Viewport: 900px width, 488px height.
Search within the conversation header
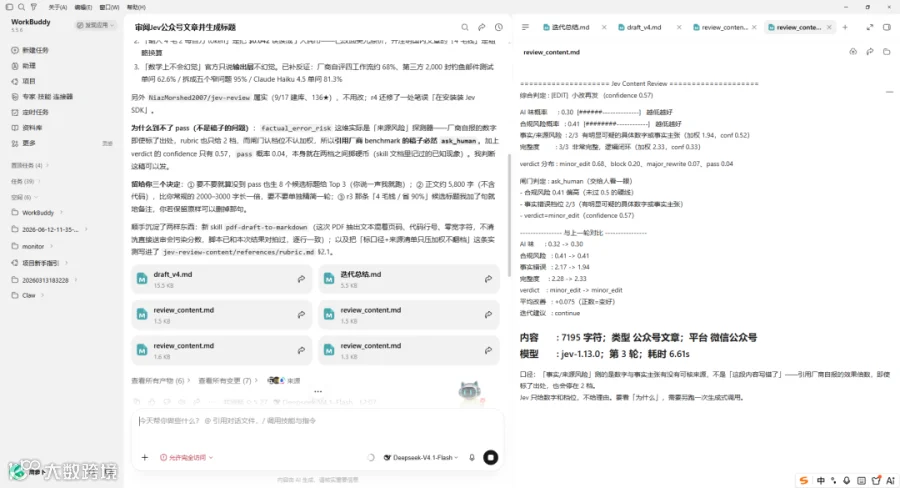point(465,27)
